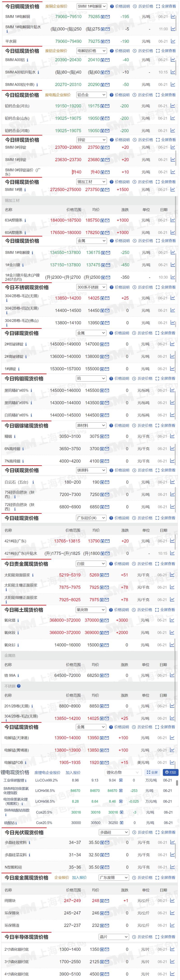Viewport: 180px width, 980px height.
Task: Open the 铅合金 dropdown
Action: coord(91,95)
